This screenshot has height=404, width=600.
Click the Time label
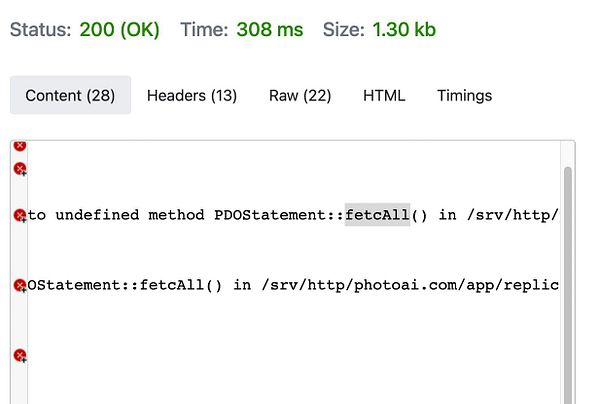coord(204,30)
